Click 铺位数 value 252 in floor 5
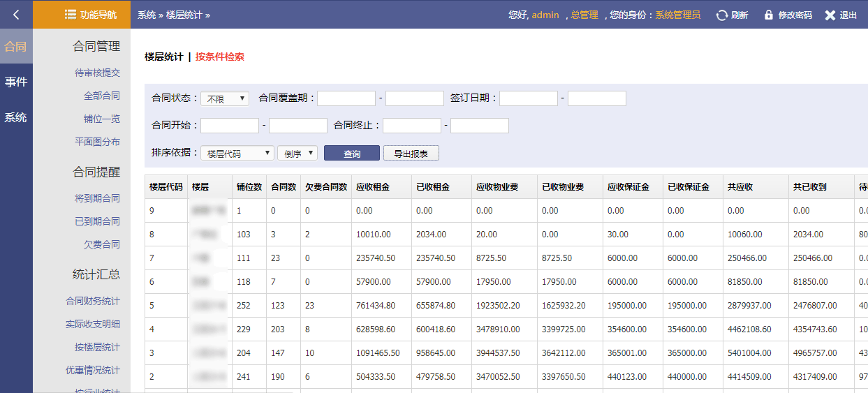Screen dimensions: 868x393 pyautogui.click(x=243, y=306)
